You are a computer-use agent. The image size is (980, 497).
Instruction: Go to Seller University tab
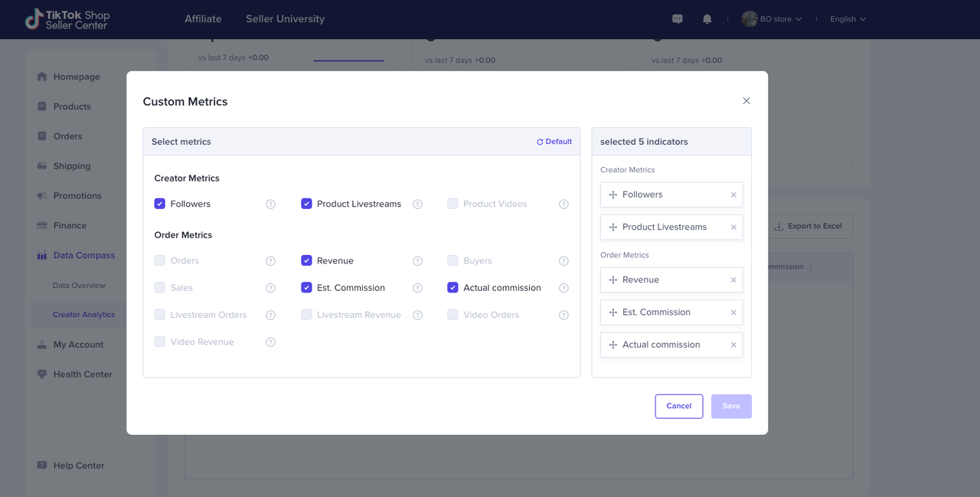click(x=285, y=19)
